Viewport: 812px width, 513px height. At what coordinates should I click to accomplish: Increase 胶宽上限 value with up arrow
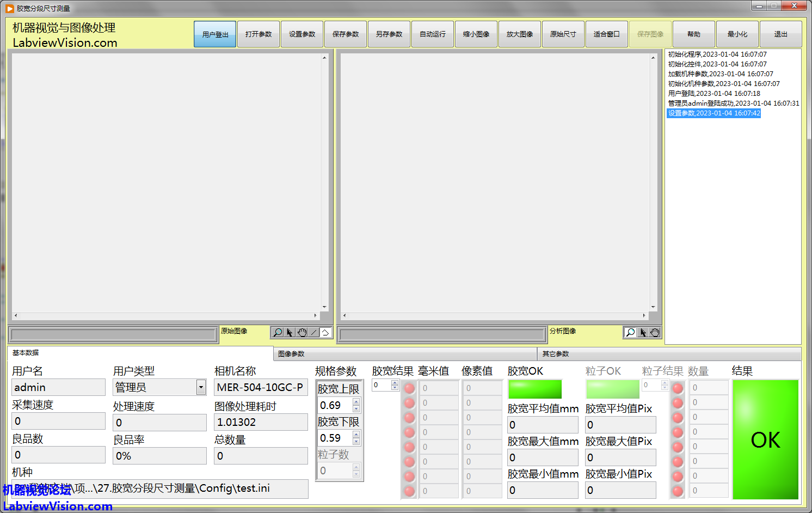(356, 402)
